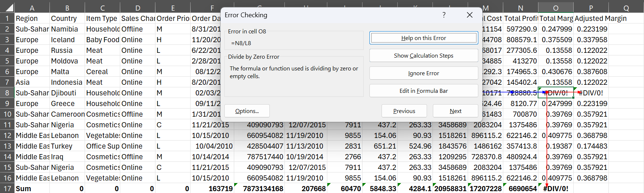Open Show Calculation Steps
Viewport: 644px width, 193px height.
423,55
